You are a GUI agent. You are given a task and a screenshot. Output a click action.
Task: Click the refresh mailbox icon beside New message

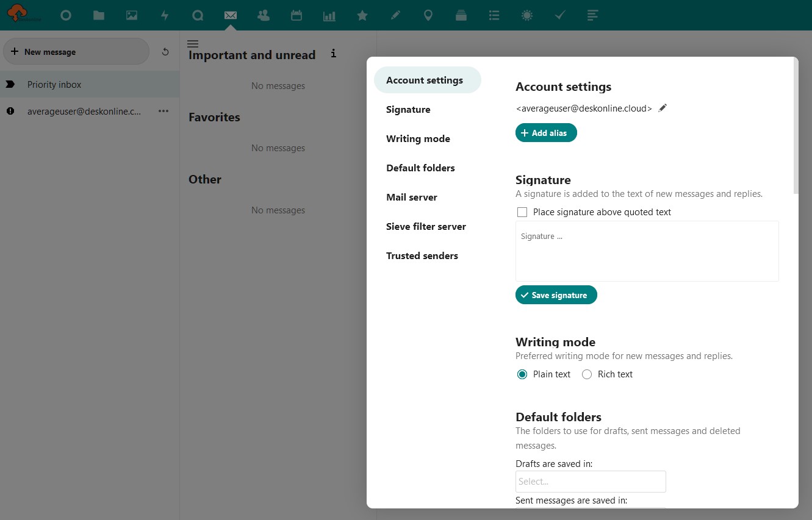(165, 52)
